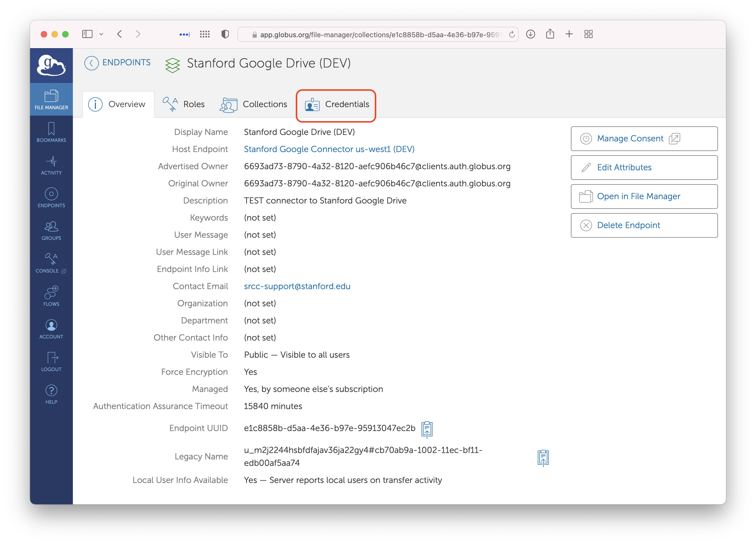Click Copy button for Endpoint UUID
The width and height of the screenshot is (756, 544).
pyautogui.click(x=427, y=428)
